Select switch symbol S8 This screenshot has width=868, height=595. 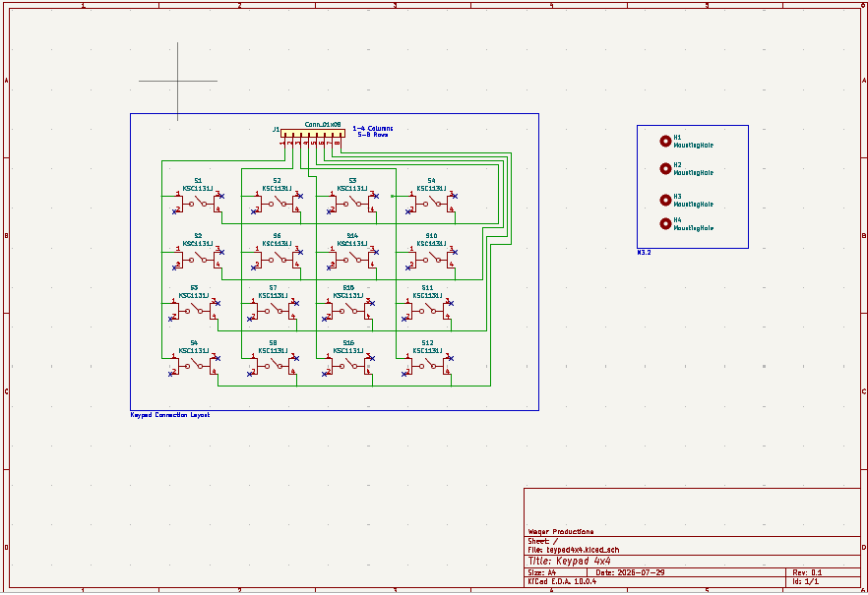[x=273, y=366]
